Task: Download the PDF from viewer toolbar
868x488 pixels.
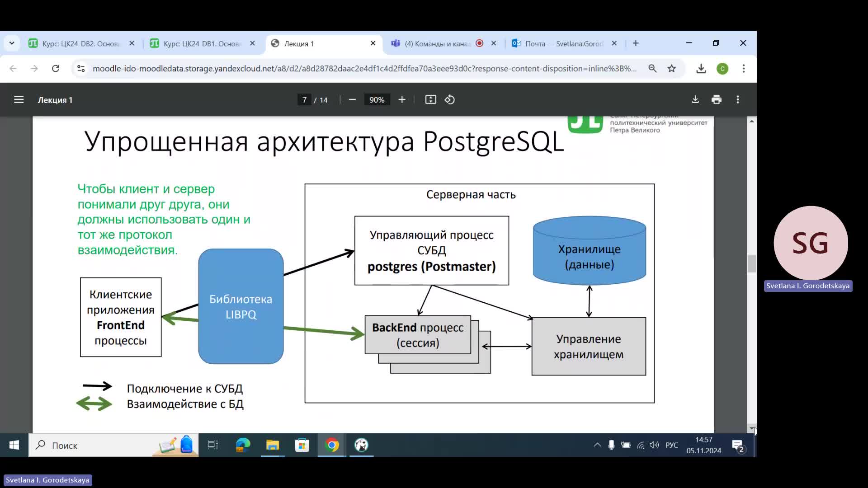Action: click(695, 99)
